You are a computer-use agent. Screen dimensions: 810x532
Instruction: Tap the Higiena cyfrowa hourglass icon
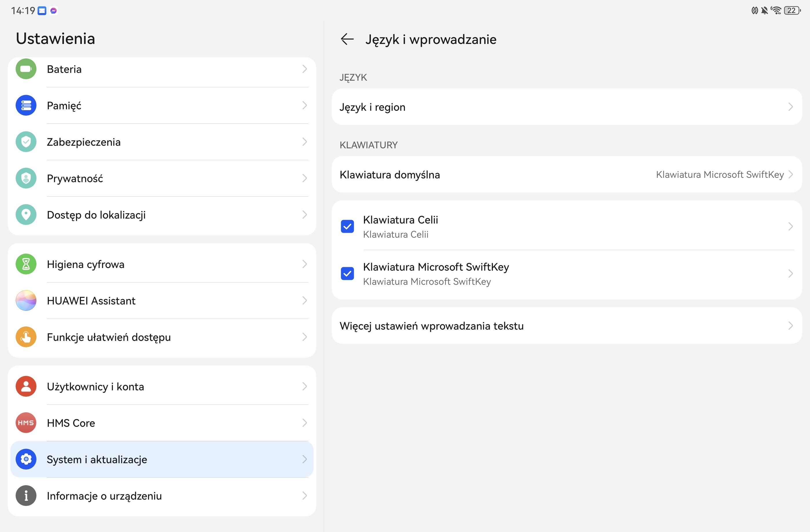click(26, 264)
